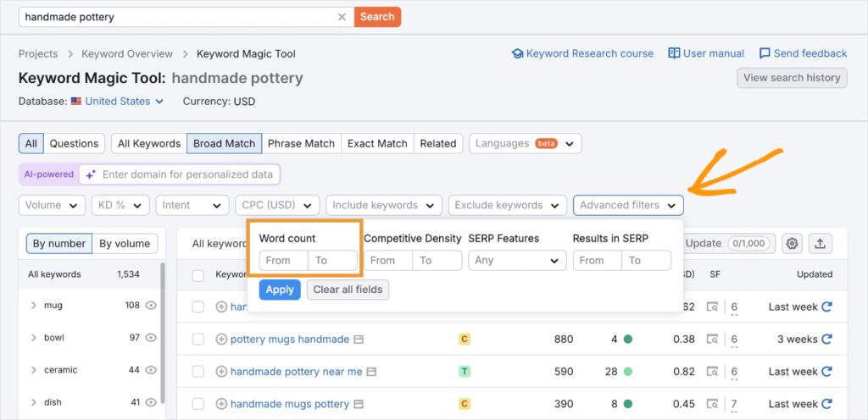Expand the bowl keyword group
Image resolution: width=868 pixels, height=420 pixels.
tap(33, 337)
